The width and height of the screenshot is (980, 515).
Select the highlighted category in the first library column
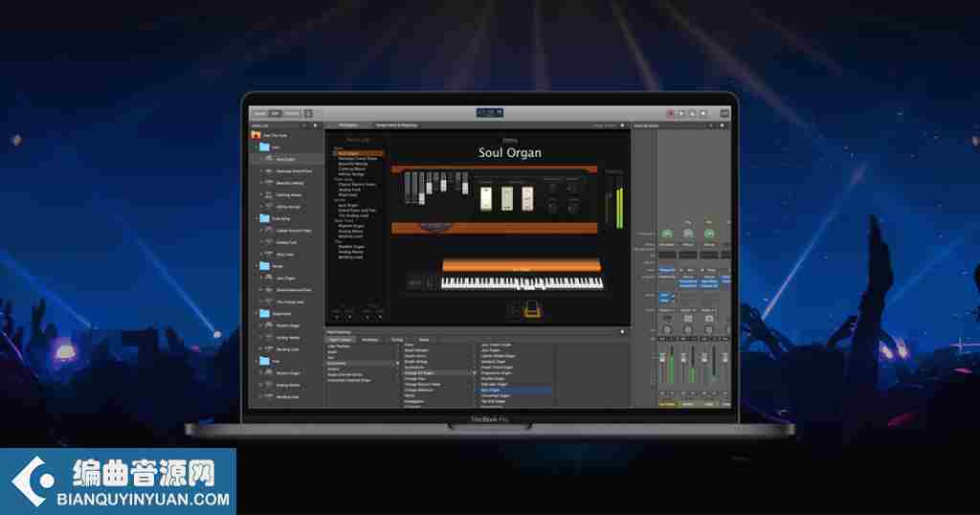coord(363,363)
